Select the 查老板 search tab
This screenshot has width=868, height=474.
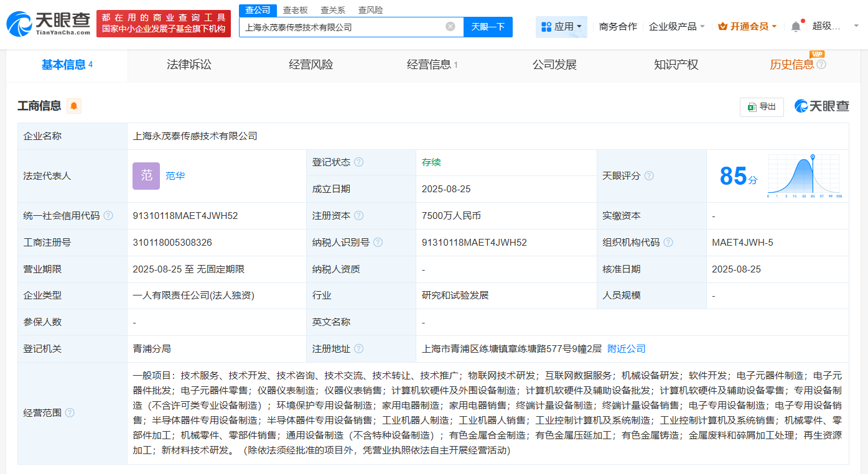(296, 10)
